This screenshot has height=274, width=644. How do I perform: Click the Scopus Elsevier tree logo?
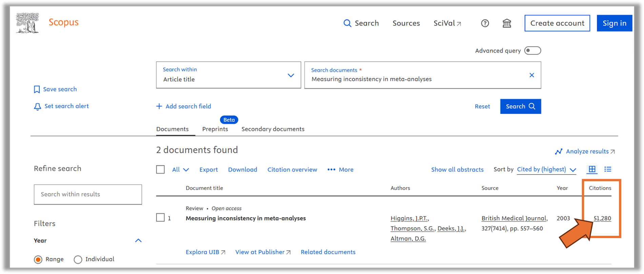click(x=27, y=23)
